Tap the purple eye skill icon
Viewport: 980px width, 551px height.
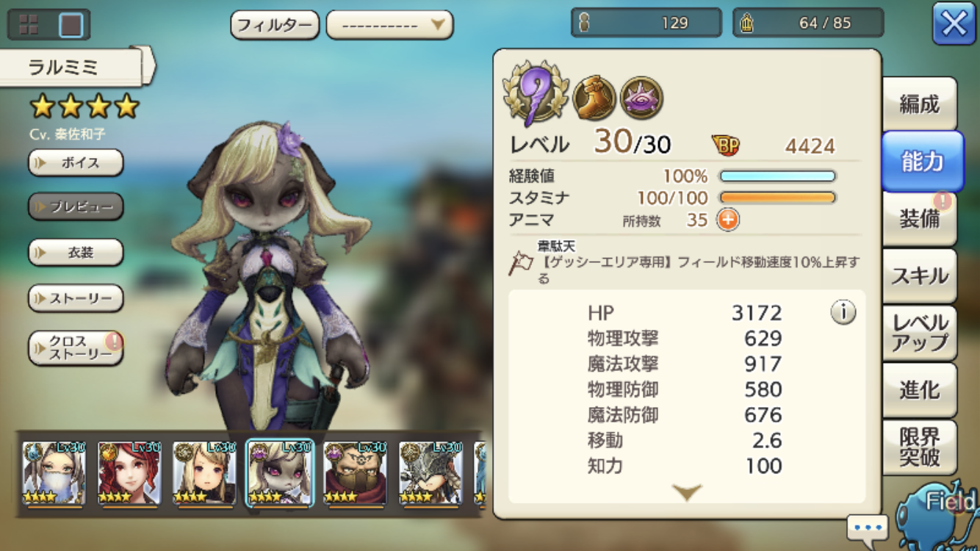(641, 98)
